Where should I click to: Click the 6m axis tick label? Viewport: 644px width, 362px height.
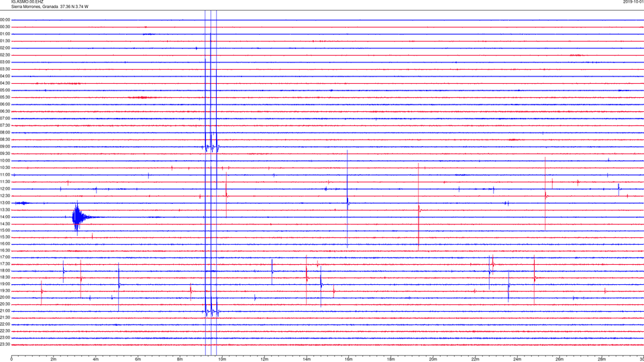138,359
